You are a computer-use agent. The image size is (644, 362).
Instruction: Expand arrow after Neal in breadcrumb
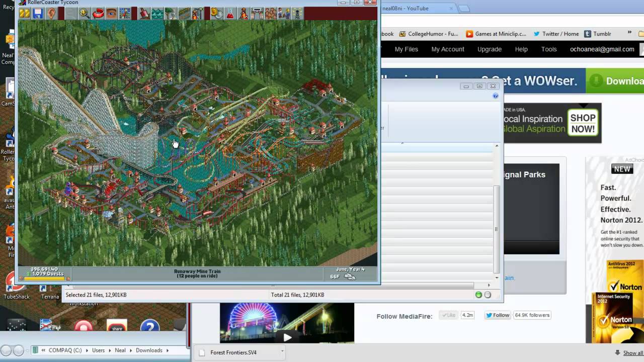131,350
